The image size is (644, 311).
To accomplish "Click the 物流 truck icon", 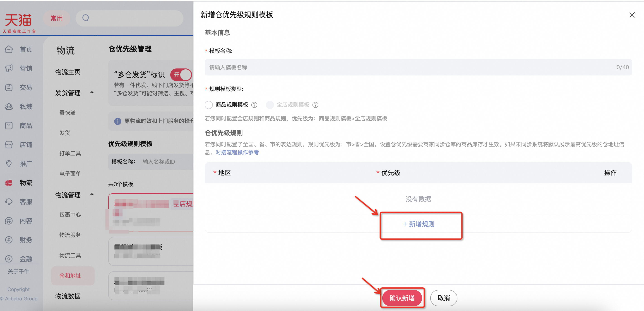I will 9,183.
